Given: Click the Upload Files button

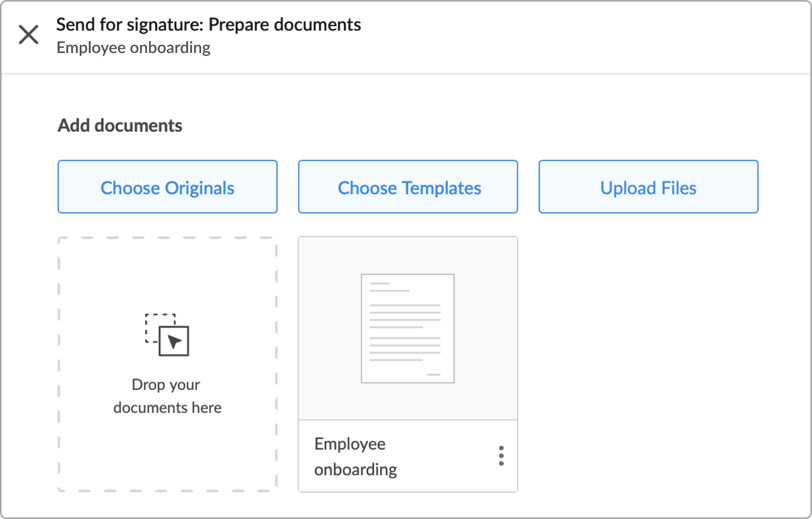Looking at the screenshot, I should [649, 187].
